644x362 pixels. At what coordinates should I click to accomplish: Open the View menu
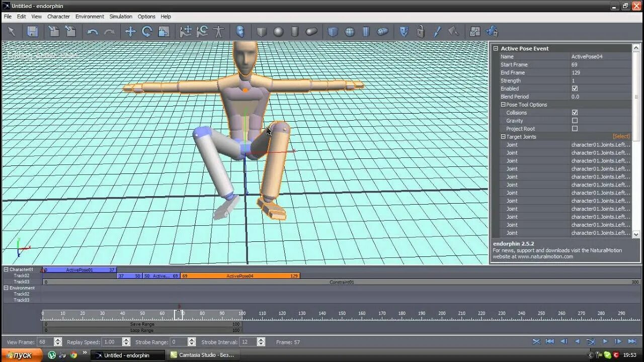[37, 17]
